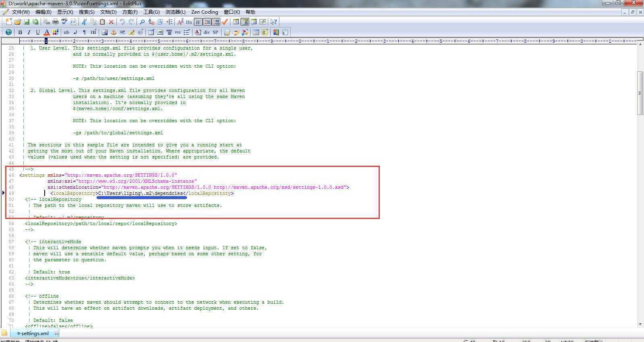This screenshot has width=644, height=342.
Task: Insert a non-breaking space with nb
Action: (x=66, y=32)
